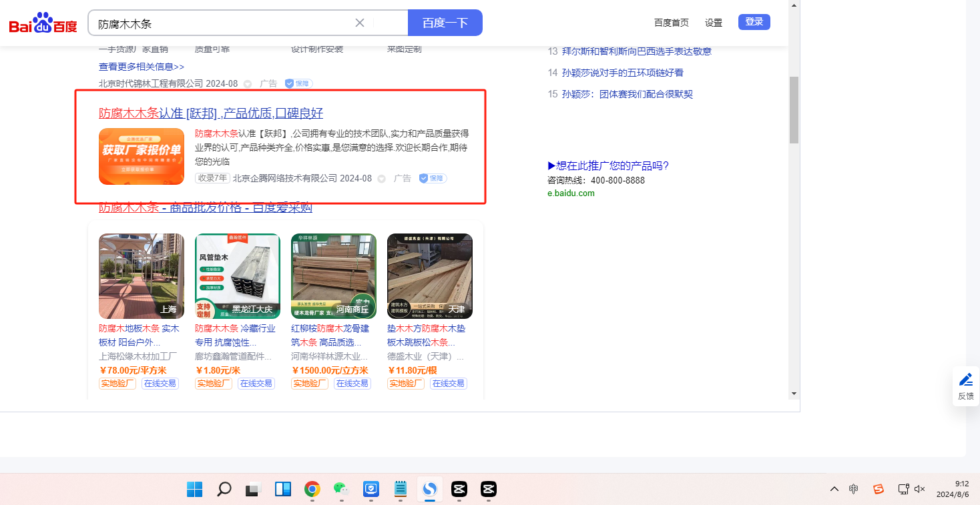
Task: Open the 获取厂家报价单 orange ad thumbnail
Action: (142, 156)
